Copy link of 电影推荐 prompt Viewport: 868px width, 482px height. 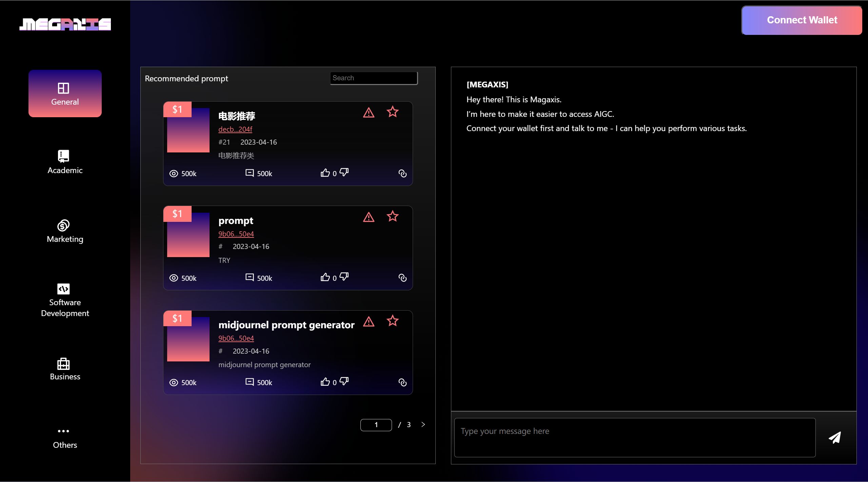point(402,173)
